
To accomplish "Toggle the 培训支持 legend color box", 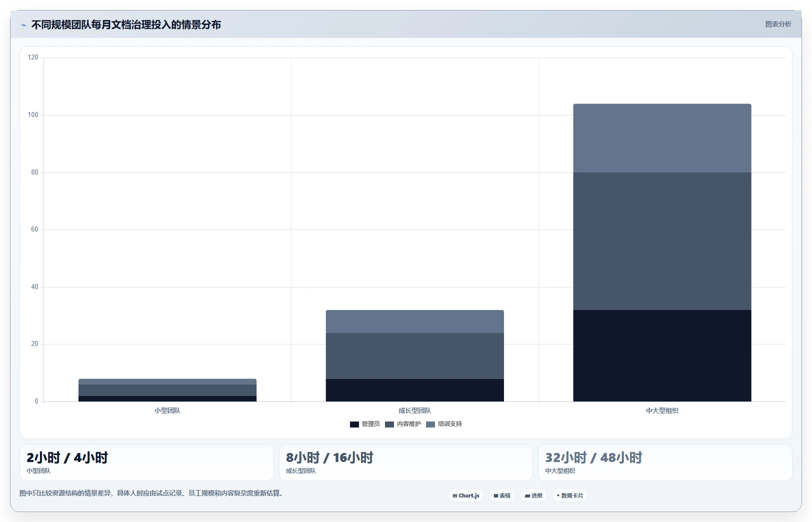I will [x=430, y=424].
